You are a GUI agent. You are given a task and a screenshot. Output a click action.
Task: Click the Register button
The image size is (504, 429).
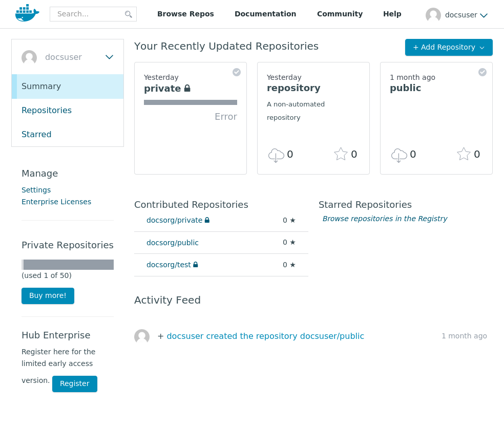(x=75, y=383)
